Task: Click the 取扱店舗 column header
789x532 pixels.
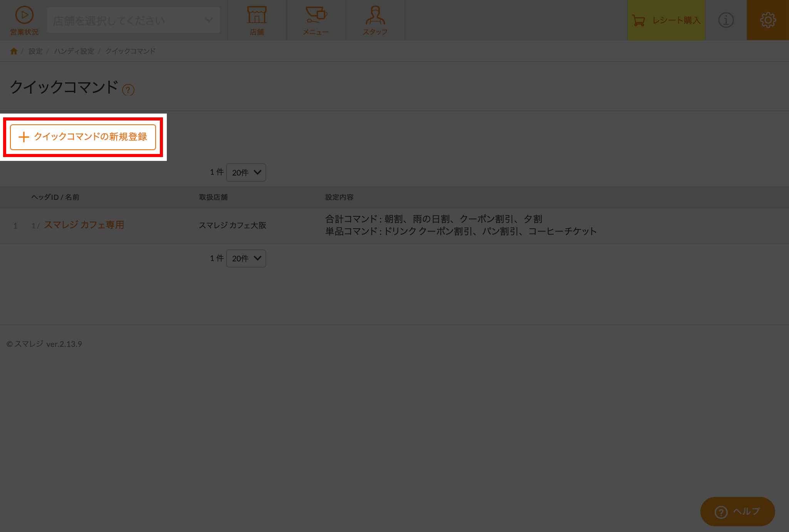Action: 213,197
